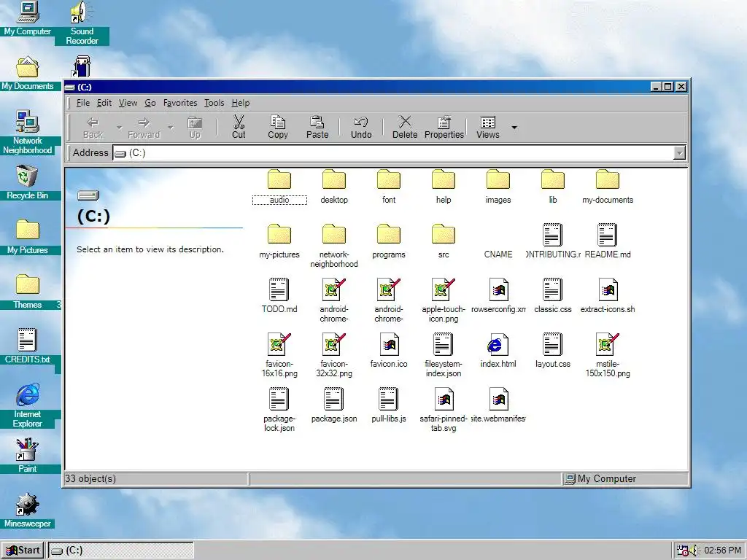Select the filesystem-index.json file

click(444, 356)
